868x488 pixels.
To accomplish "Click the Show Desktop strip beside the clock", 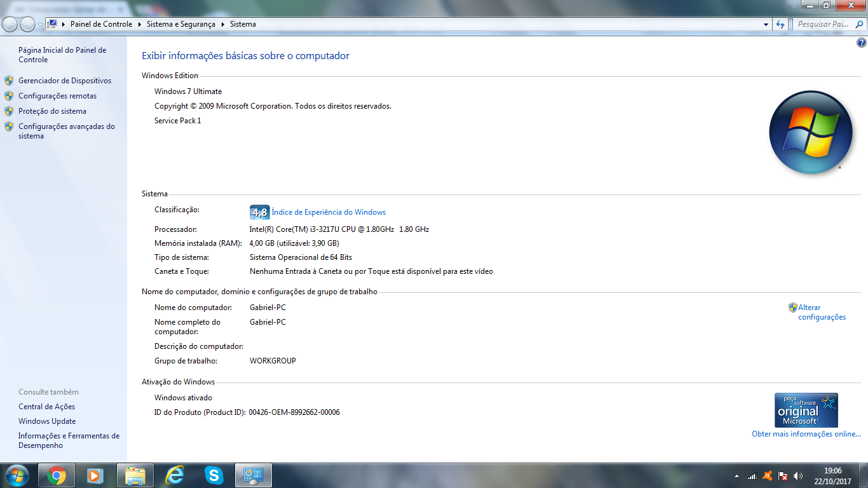I will pyautogui.click(x=864, y=475).
